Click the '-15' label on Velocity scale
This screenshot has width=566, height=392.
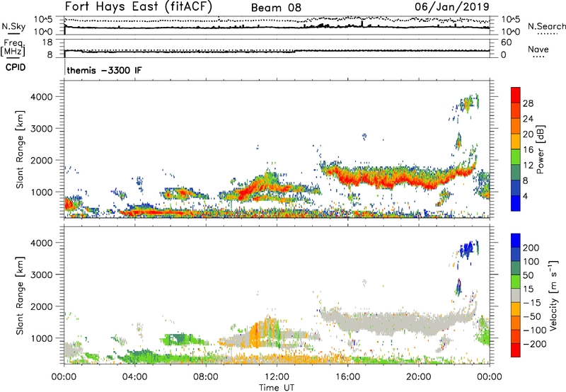533,302
